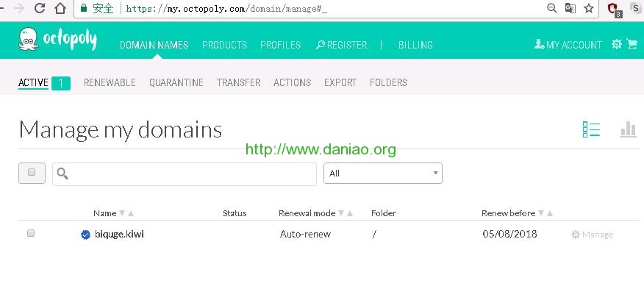The width and height of the screenshot is (644, 300).
Task: Sort Name column descending arrow
Action: click(122, 213)
